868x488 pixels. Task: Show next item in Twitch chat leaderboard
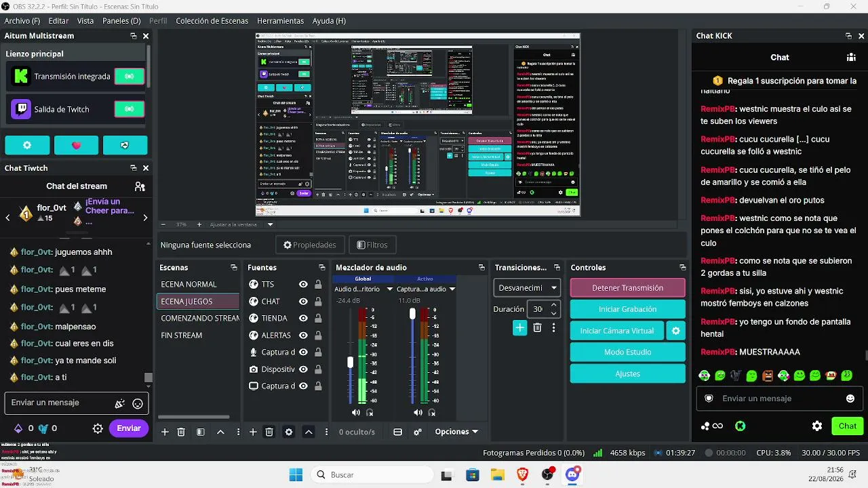click(145, 218)
